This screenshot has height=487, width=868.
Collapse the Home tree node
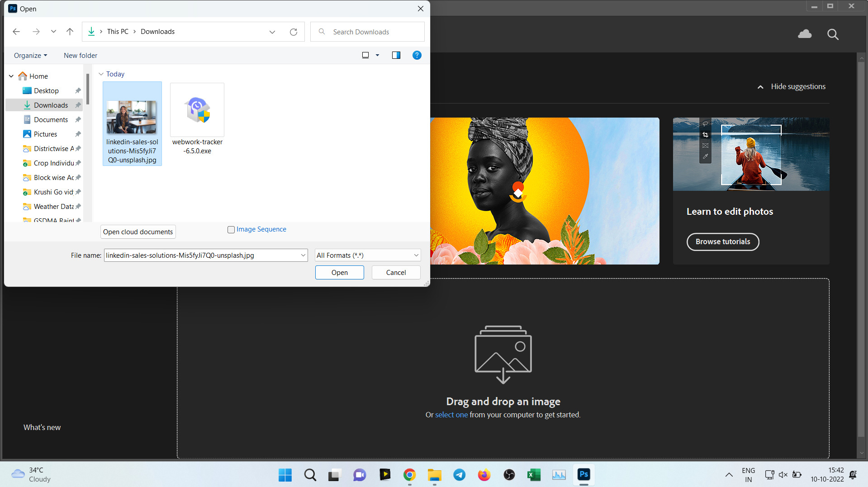(x=11, y=76)
